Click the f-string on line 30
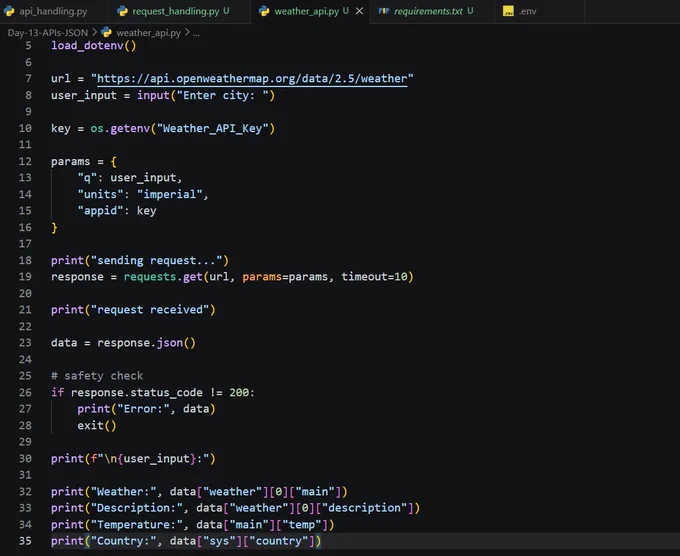The width and height of the screenshot is (680, 556). point(150,458)
